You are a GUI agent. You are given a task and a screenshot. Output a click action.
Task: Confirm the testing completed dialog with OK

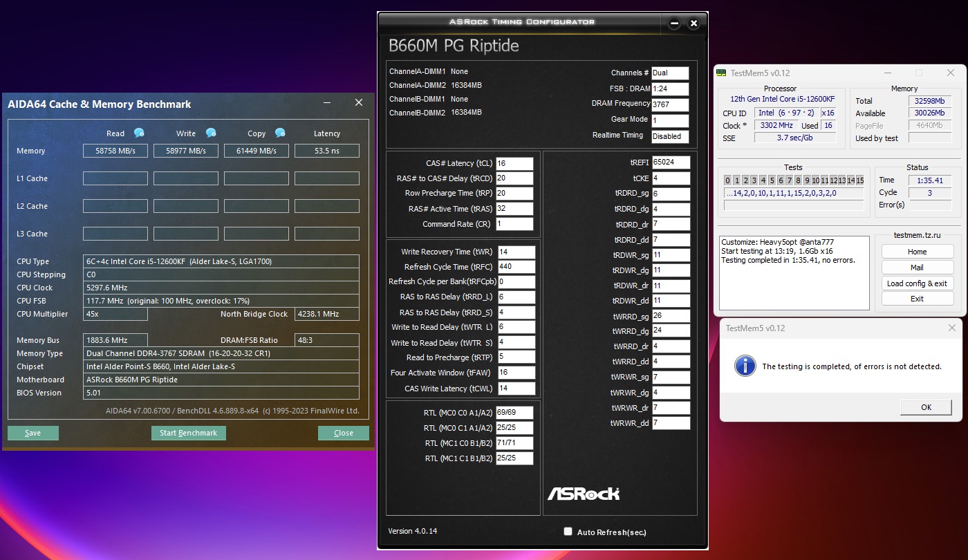coord(927,407)
